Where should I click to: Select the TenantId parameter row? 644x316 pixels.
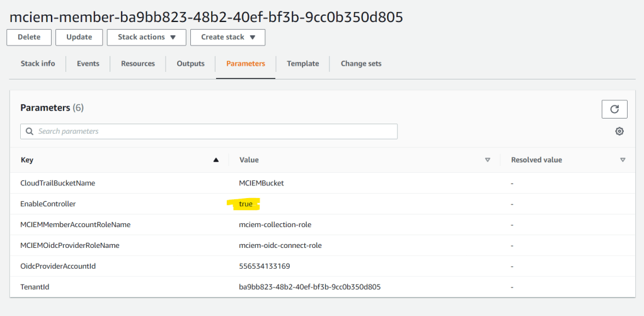coord(35,287)
